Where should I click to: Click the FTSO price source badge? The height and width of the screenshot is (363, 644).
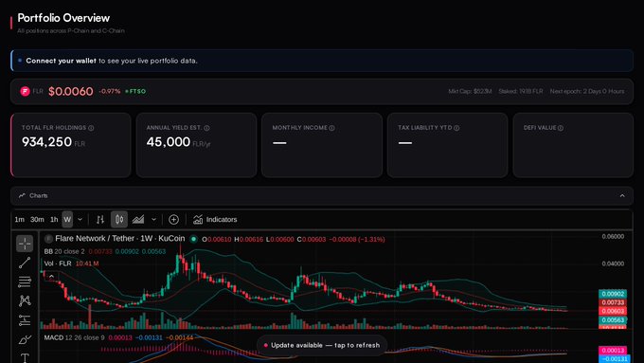[x=135, y=91]
